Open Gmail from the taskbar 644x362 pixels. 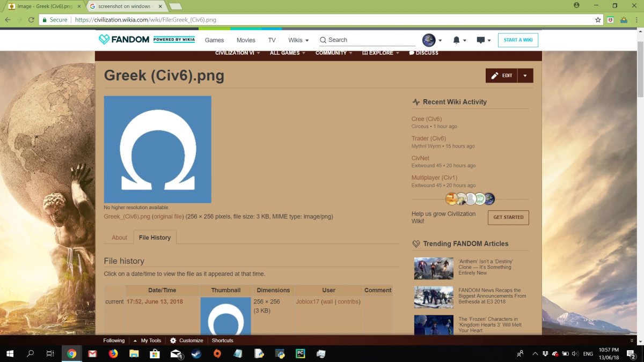tap(92, 354)
